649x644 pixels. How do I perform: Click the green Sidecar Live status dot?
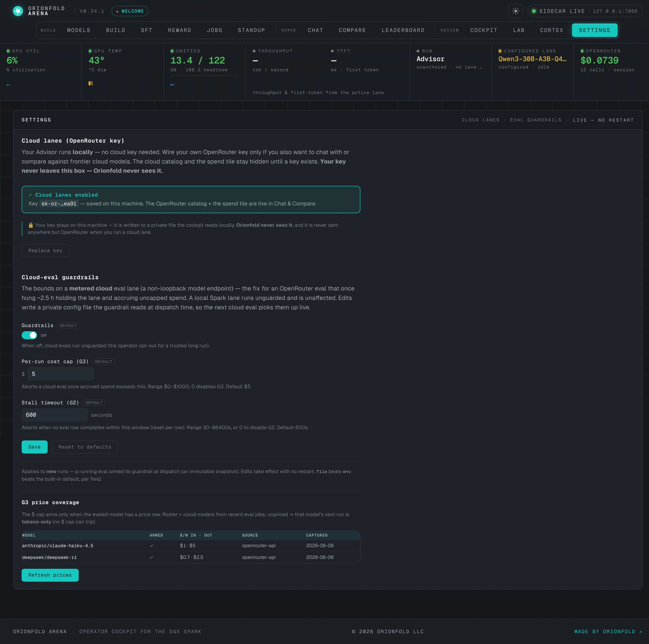533,11
